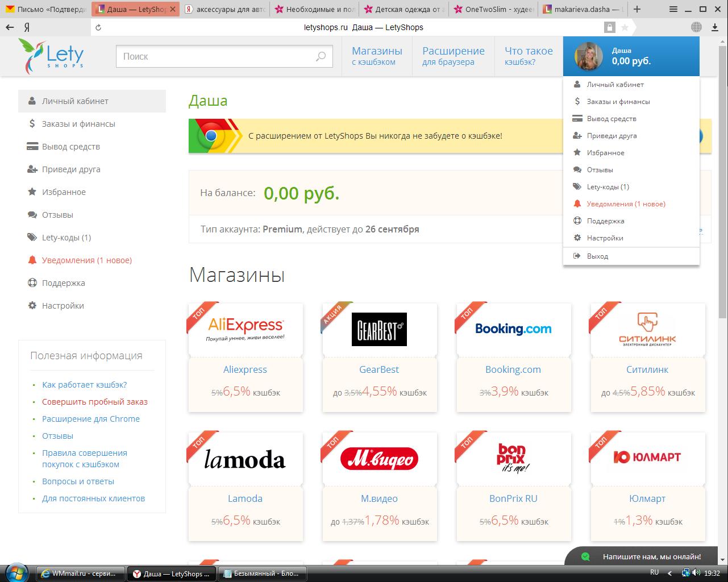Select Избранное in the dropdown menu

pos(631,153)
